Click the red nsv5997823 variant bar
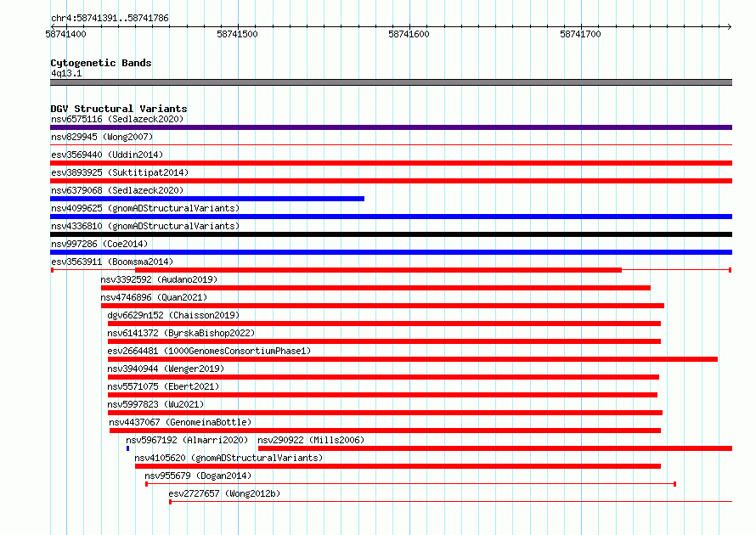756x535 pixels. click(x=386, y=413)
